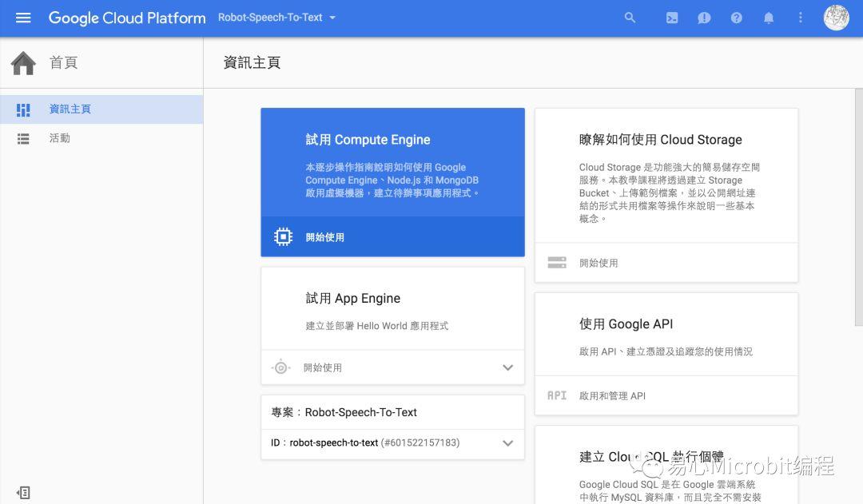
Task: Open the help question mark icon
Action: pos(737,18)
